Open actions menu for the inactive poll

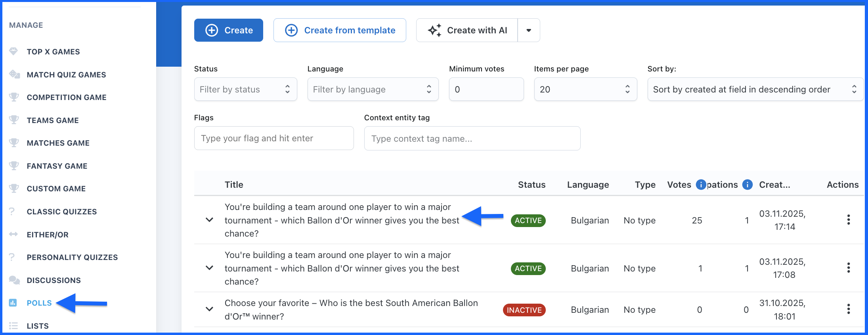click(x=848, y=309)
